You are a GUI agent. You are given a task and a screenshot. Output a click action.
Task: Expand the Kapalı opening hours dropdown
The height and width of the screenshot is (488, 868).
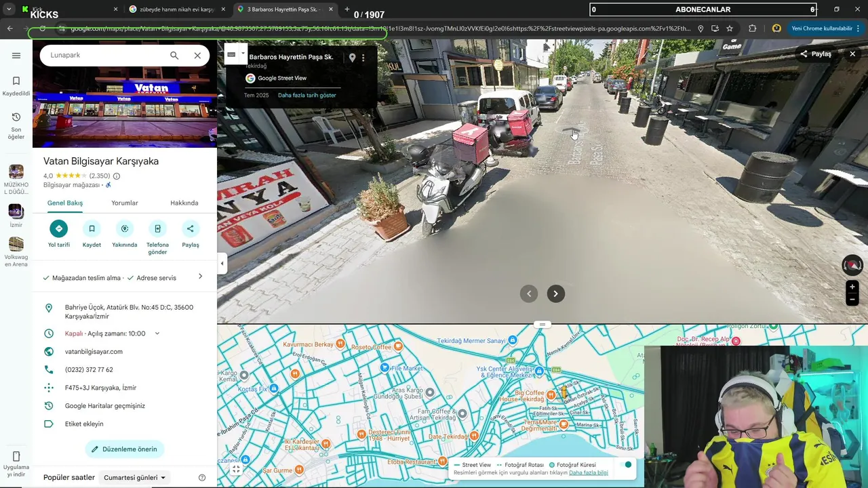tap(157, 333)
